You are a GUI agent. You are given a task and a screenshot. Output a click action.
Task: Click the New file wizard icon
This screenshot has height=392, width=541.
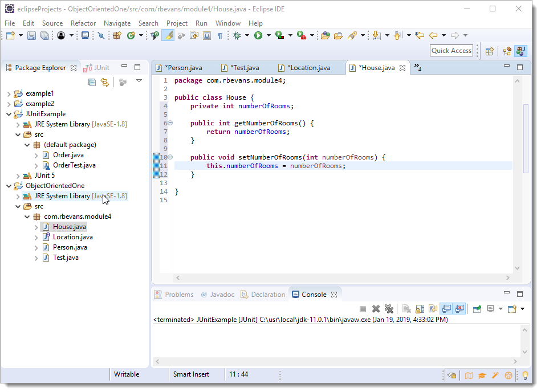[x=10, y=35]
